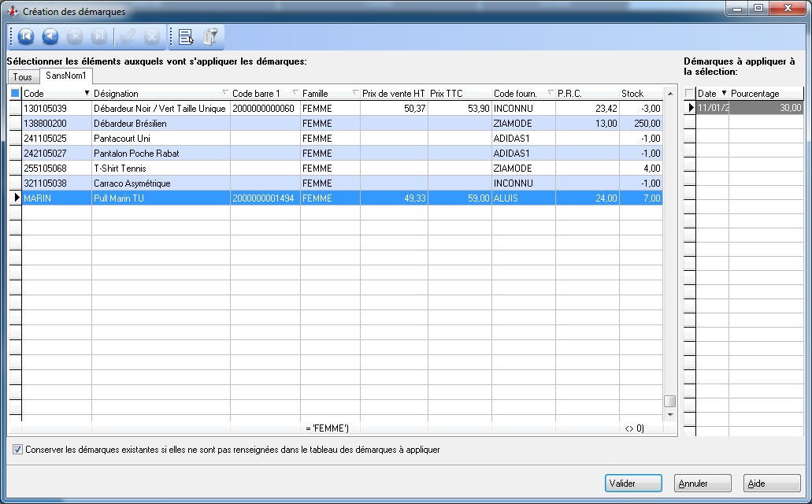Expand the Code fourn. column filter arrow
This screenshot has height=504, width=812.
pos(550,94)
